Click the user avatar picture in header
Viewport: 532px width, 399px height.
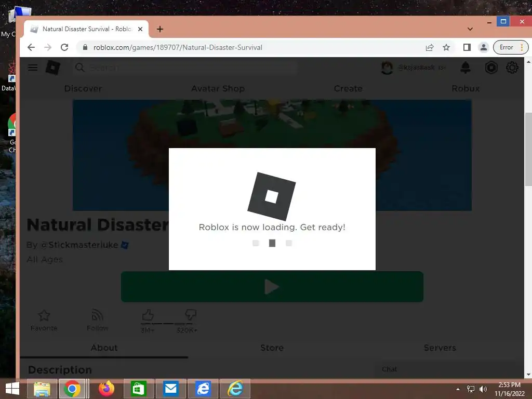[x=387, y=68]
